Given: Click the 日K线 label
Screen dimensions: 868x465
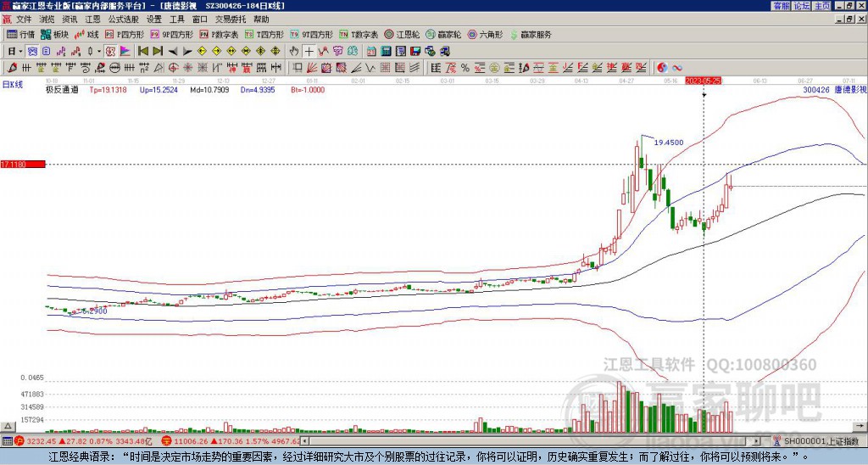Looking at the screenshot, I should 14,85.
